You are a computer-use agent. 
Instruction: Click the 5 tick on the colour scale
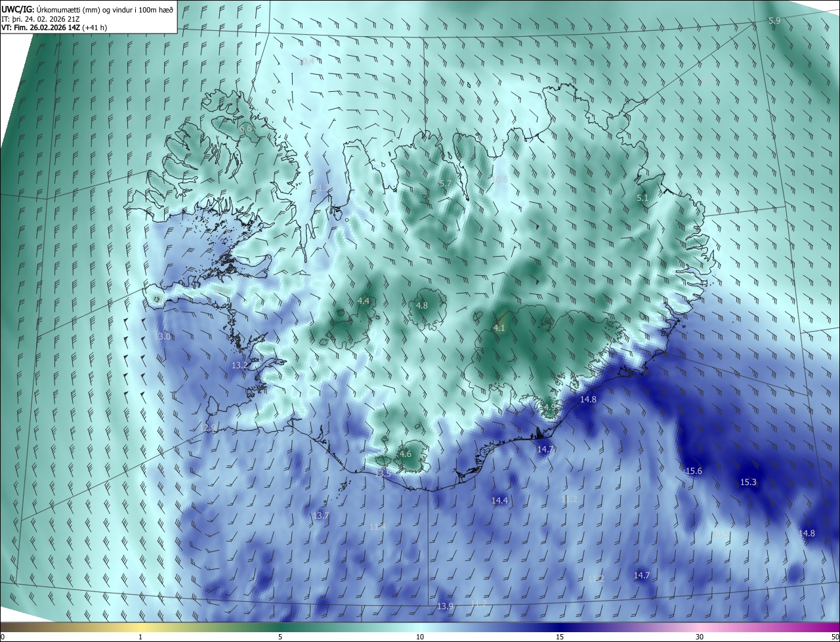(x=280, y=637)
